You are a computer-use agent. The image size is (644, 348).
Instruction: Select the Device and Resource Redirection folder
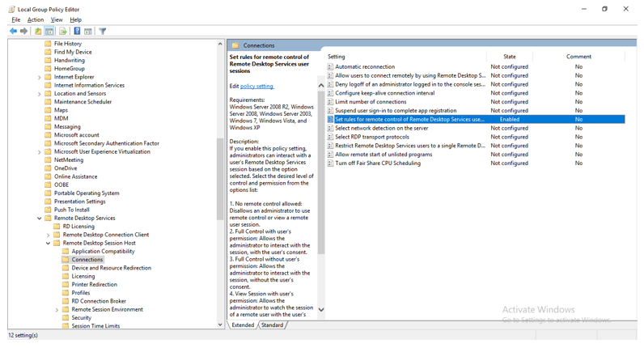(112, 268)
